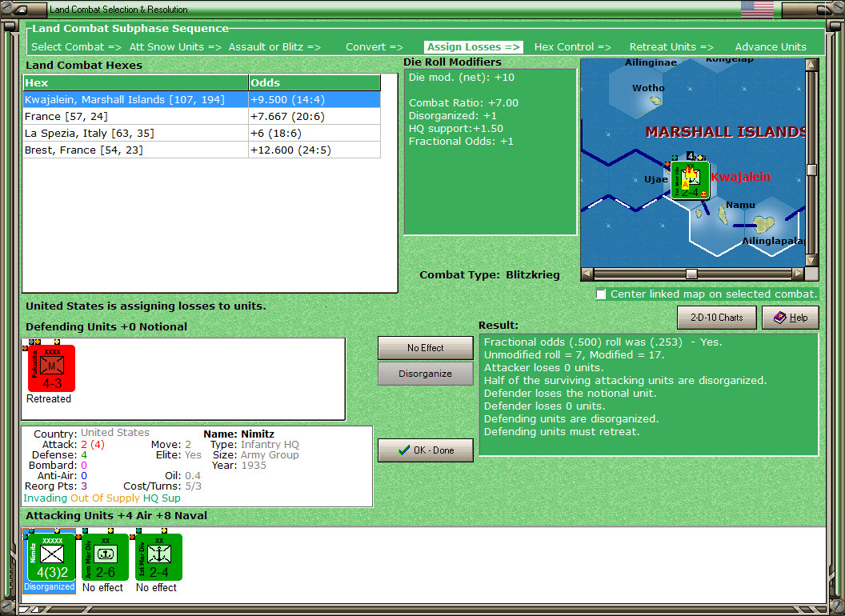Click the Name: Nimitz unit info field

pos(238,434)
